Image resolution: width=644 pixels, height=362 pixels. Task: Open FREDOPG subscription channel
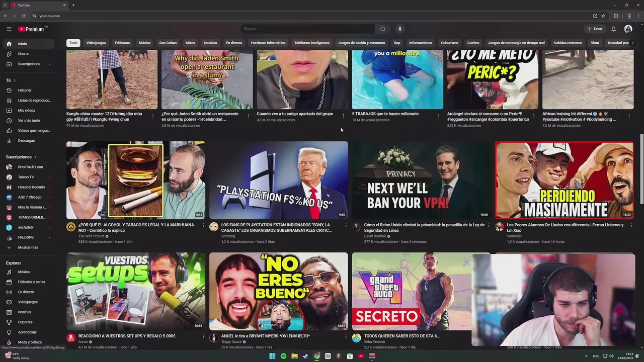28,237
